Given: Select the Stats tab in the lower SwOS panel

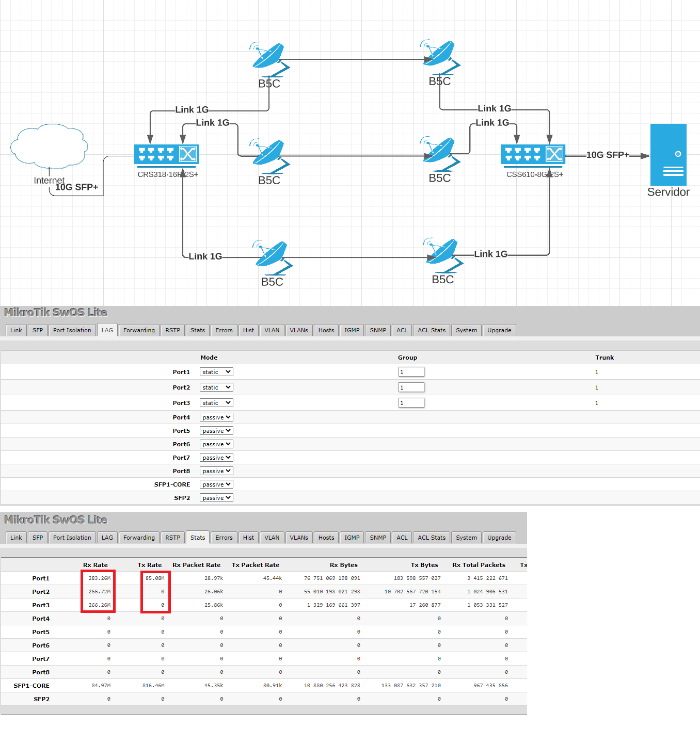Looking at the screenshot, I should (198, 538).
